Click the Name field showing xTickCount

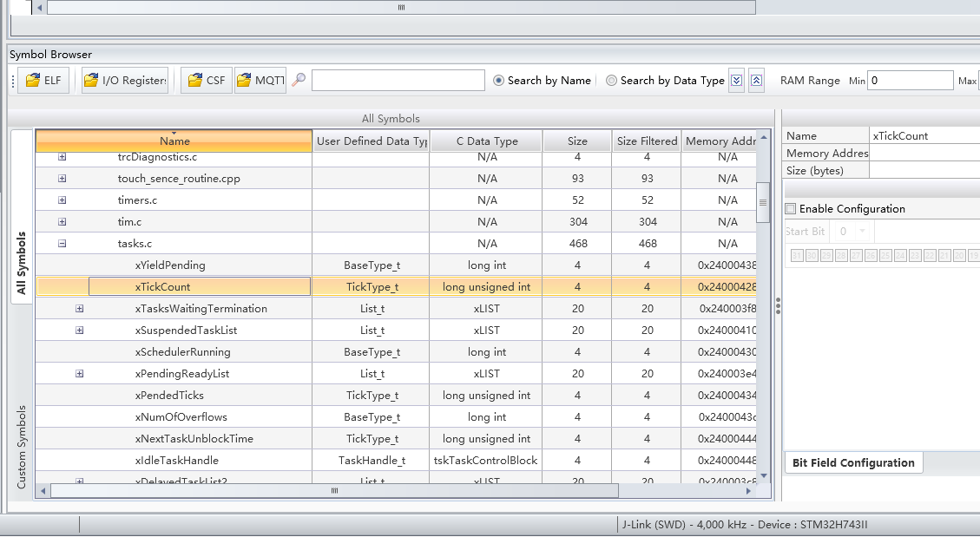click(x=925, y=136)
